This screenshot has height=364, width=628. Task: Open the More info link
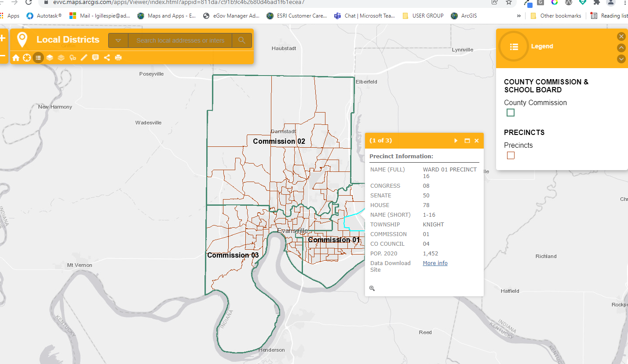(x=435, y=263)
